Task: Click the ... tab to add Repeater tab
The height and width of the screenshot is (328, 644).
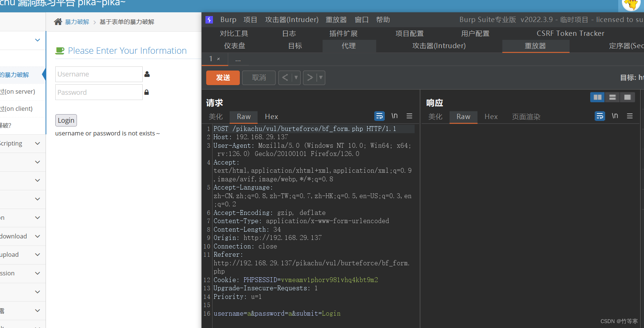Action: 238,59
